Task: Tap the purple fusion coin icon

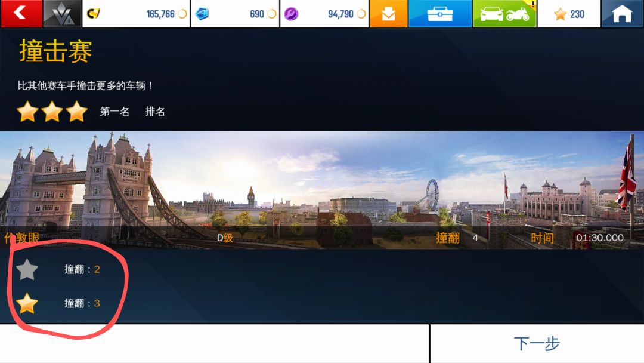Action: (291, 14)
